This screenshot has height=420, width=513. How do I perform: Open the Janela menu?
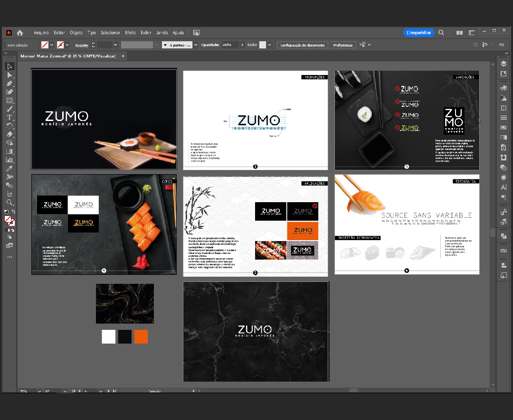(x=162, y=33)
